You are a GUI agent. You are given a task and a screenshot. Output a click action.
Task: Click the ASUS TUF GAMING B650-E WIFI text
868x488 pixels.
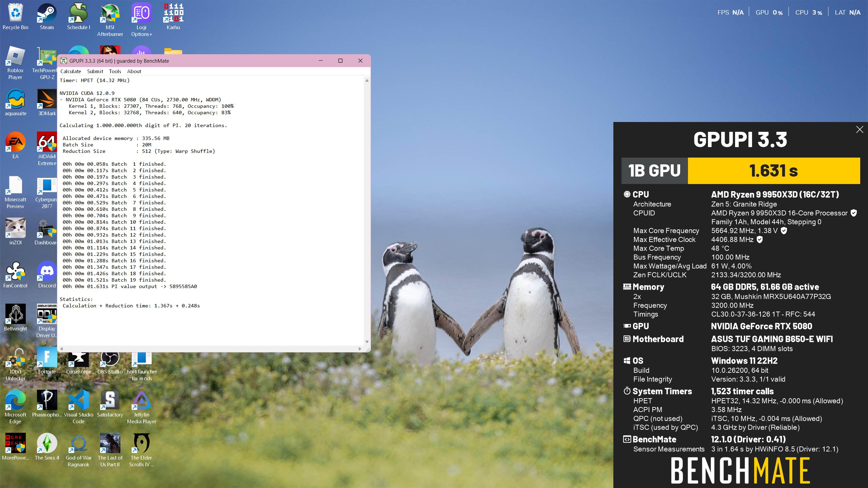coord(772,339)
